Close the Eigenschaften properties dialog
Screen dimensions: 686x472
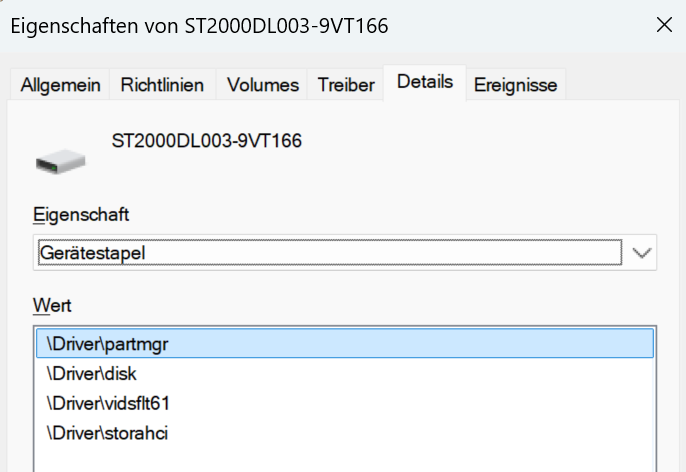(x=664, y=25)
